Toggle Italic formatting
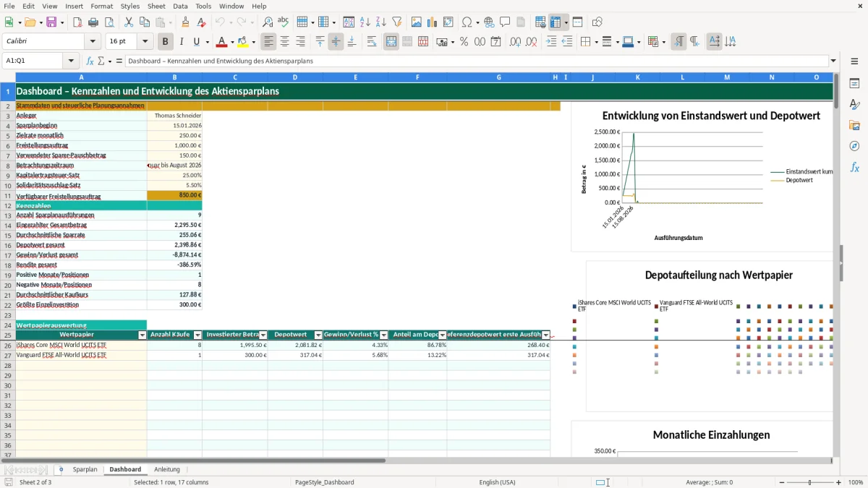 point(182,42)
